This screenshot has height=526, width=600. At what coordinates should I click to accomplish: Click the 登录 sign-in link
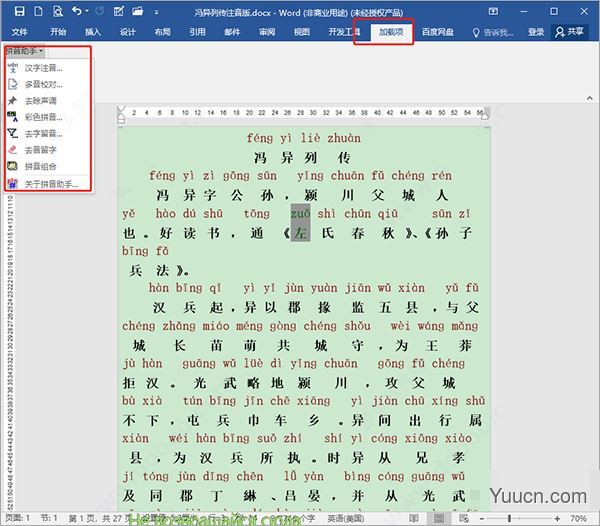coord(536,32)
